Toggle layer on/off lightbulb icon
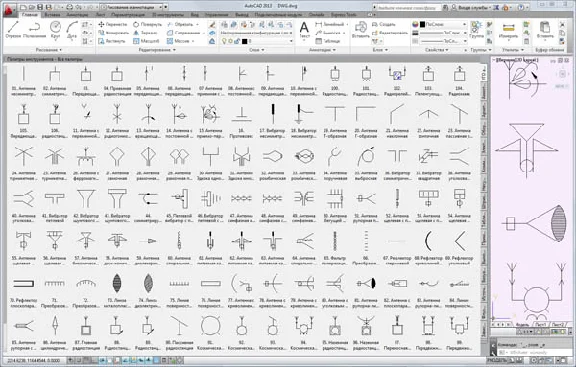576x367 pixels. tap(224, 42)
